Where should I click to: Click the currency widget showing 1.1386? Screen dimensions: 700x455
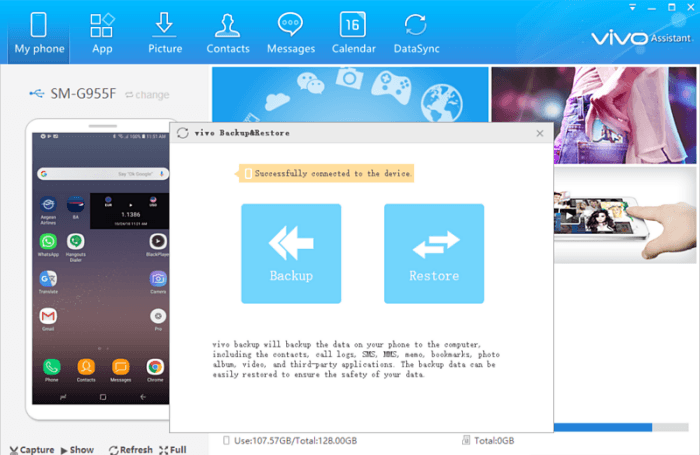130,211
